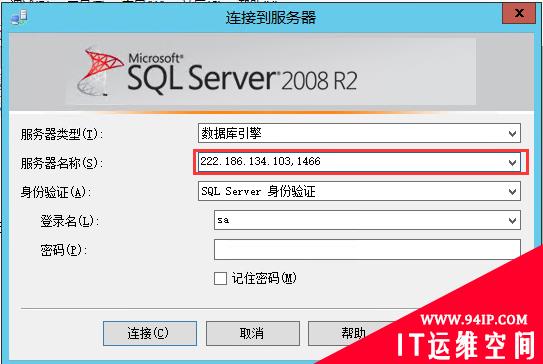This screenshot has height=364, width=543.
Task: Click the server connection icon in title bar
Action: pyautogui.click(x=19, y=17)
